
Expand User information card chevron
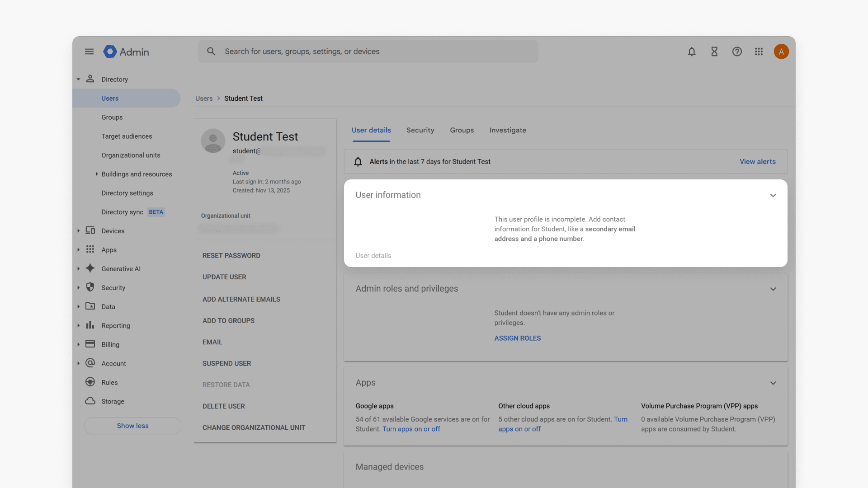coord(773,196)
